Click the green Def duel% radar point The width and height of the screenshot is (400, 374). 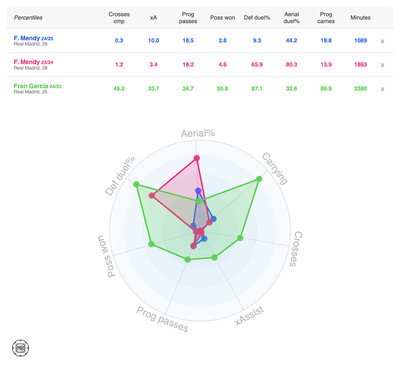pyautogui.click(x=136, y=184)
